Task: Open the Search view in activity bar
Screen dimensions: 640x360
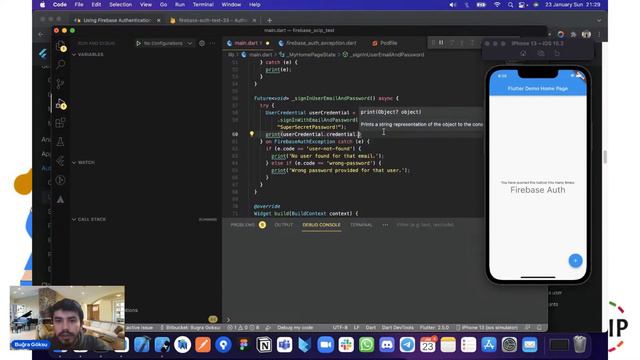Action: click(61, 64)
